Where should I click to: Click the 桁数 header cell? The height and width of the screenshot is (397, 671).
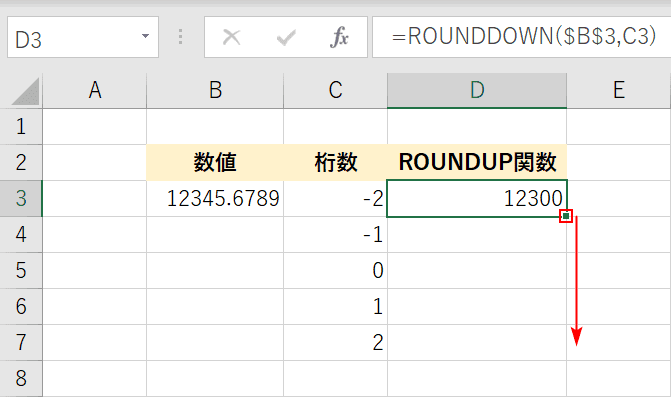click(336, 163)
